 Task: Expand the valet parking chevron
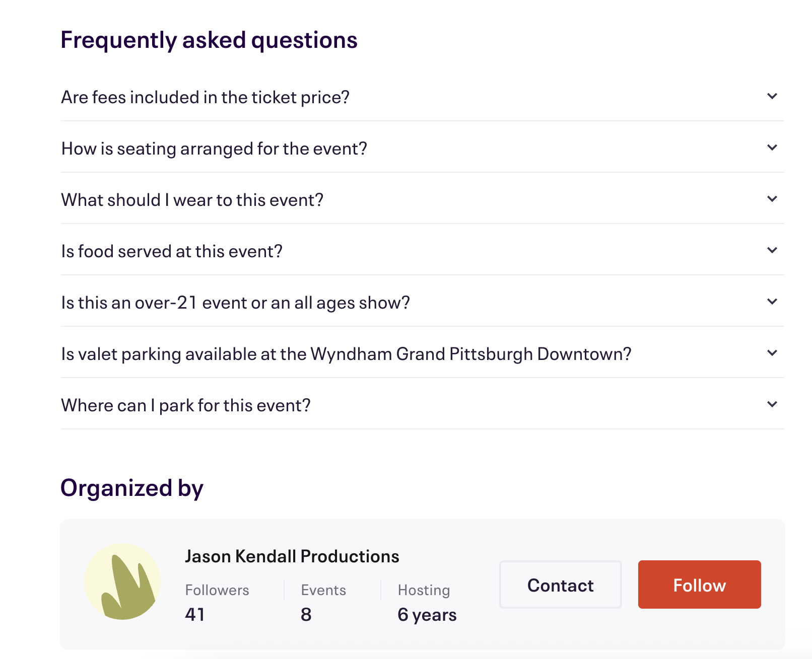pyautogui.click(x=772, y=353)
